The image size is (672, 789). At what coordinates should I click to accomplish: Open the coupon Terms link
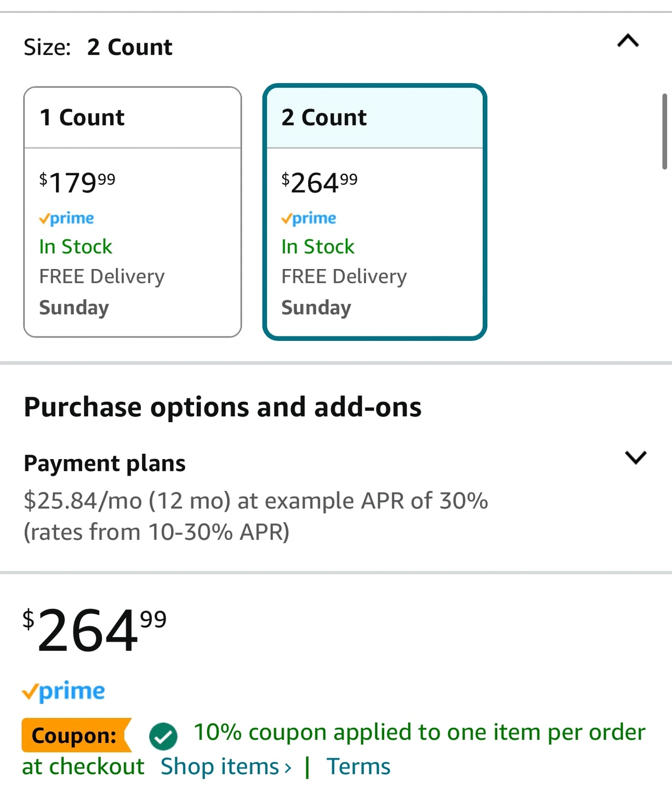click(358, 766)
